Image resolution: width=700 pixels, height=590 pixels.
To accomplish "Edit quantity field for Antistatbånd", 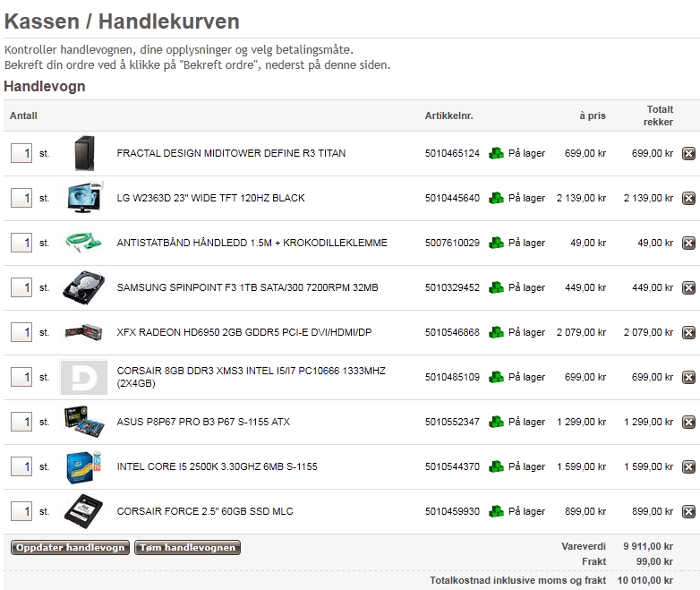I will pos(21,243).
